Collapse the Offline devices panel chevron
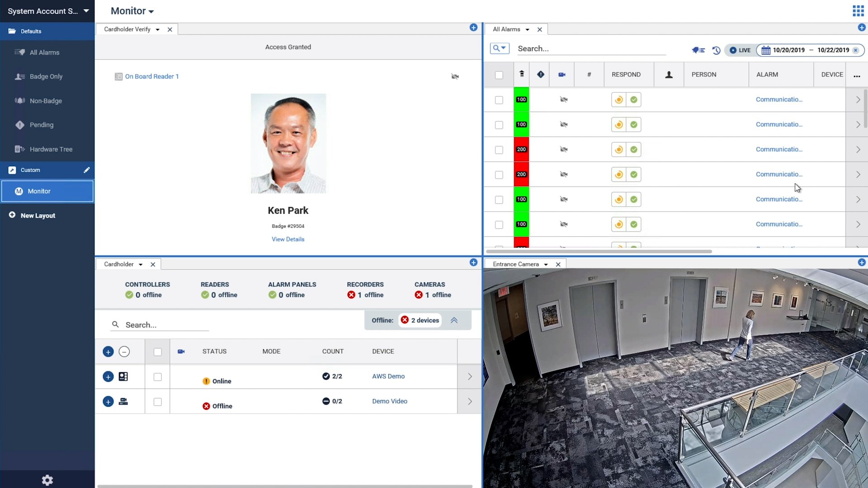The image size is (868, 488). [x=454, y=320]
